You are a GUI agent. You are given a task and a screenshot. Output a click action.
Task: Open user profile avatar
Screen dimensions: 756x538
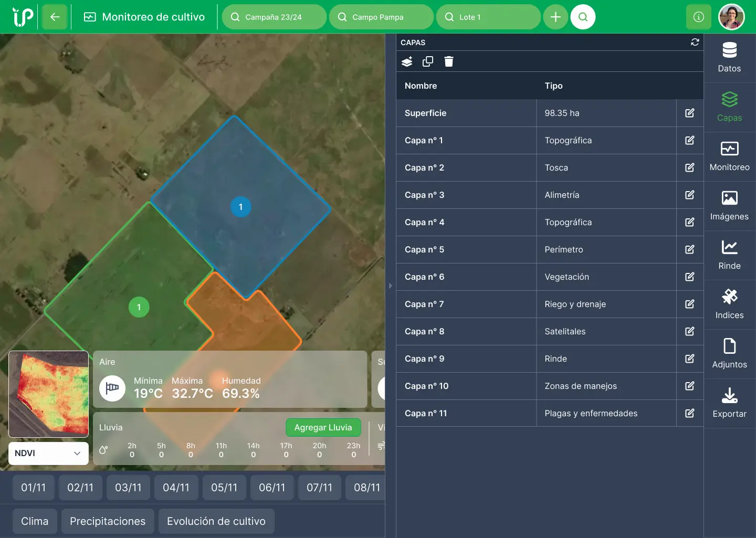731,17
